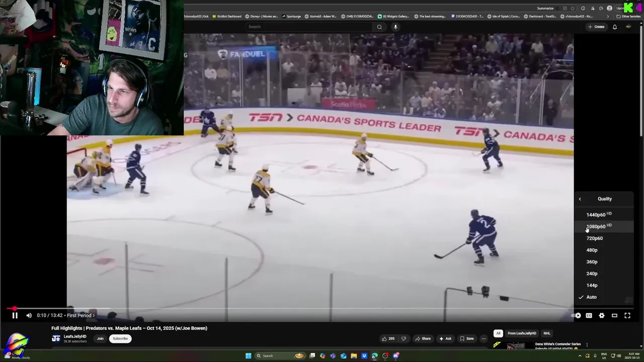Open Other favorites folder
The image size is (644, 362).
coord(628,16)
